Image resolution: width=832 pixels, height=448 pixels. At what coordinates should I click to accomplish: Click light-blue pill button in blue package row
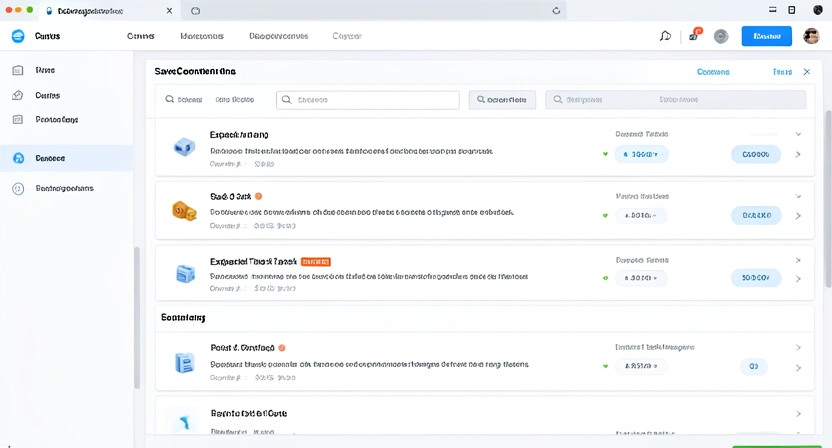(x=756, y=278)
